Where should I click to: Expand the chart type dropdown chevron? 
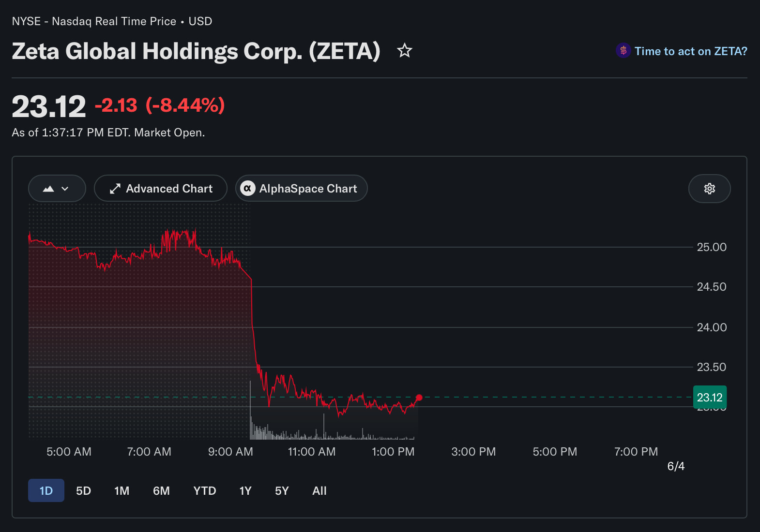tap(65, 189)
